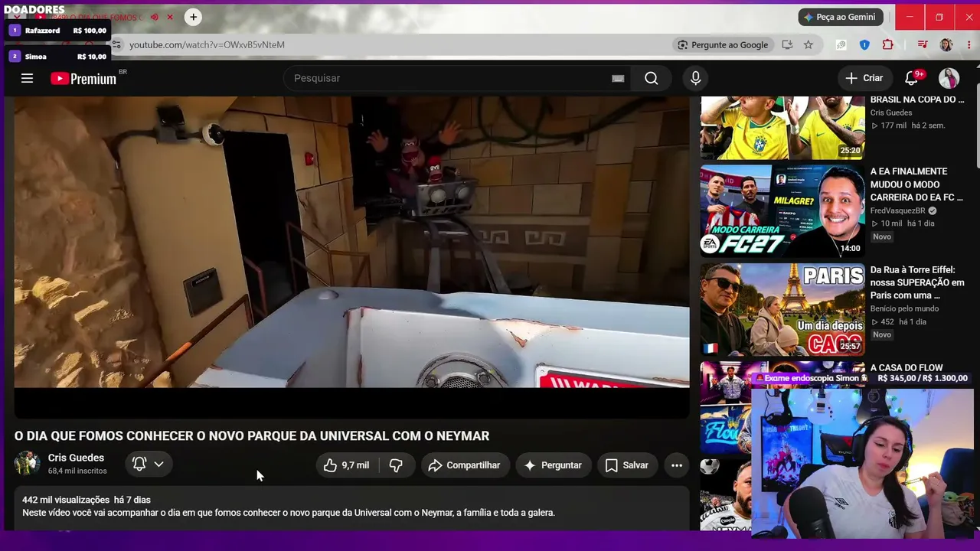Visit the Benício pelo mundo channel name
The height and width of the screenshot is (551, 980).
pyautogui.click(x=904, y=308)
